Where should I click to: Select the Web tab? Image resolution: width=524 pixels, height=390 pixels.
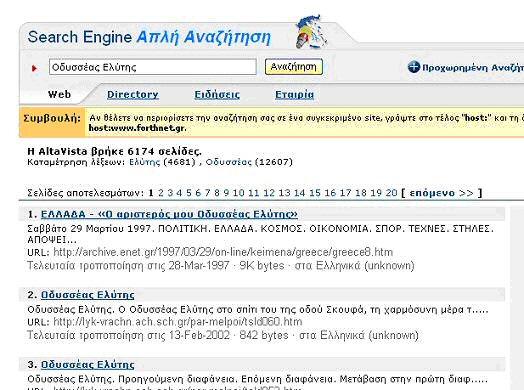pos(59,95)
